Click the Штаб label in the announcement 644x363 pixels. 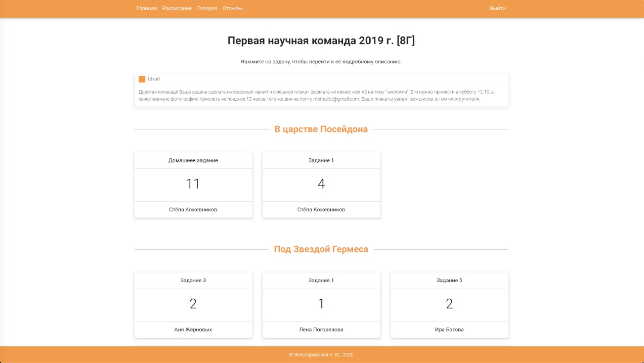coord(154,79)
